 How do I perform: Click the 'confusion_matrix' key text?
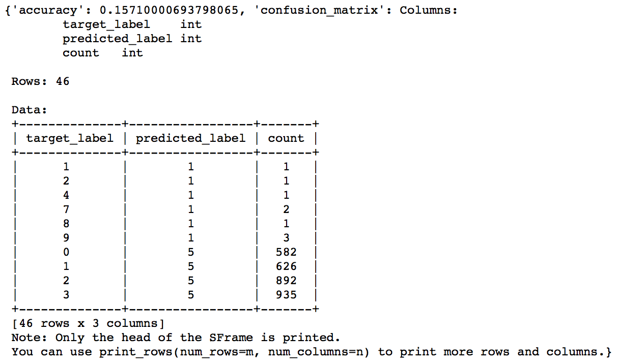(325, 10)
